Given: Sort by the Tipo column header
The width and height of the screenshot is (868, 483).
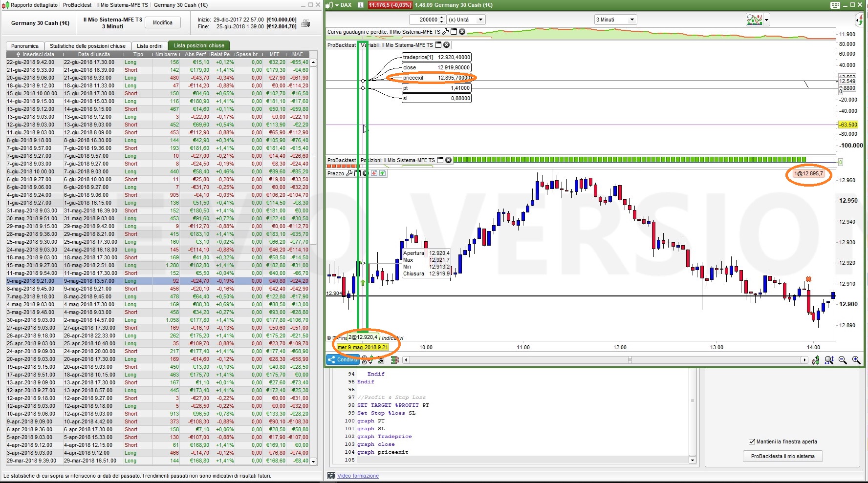Looking at the screenshot, I should tap(138, 54).
